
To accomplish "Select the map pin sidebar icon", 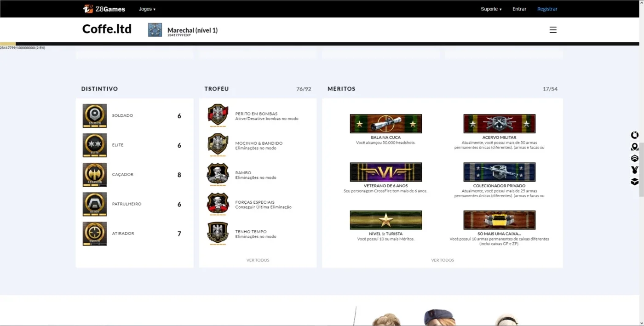I will [635, 147].
